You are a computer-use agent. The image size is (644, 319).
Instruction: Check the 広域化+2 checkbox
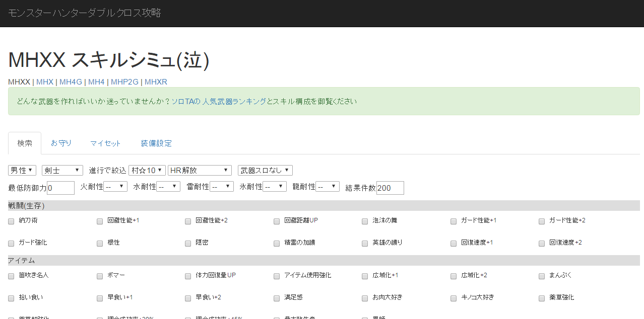[x=454, y=276]
